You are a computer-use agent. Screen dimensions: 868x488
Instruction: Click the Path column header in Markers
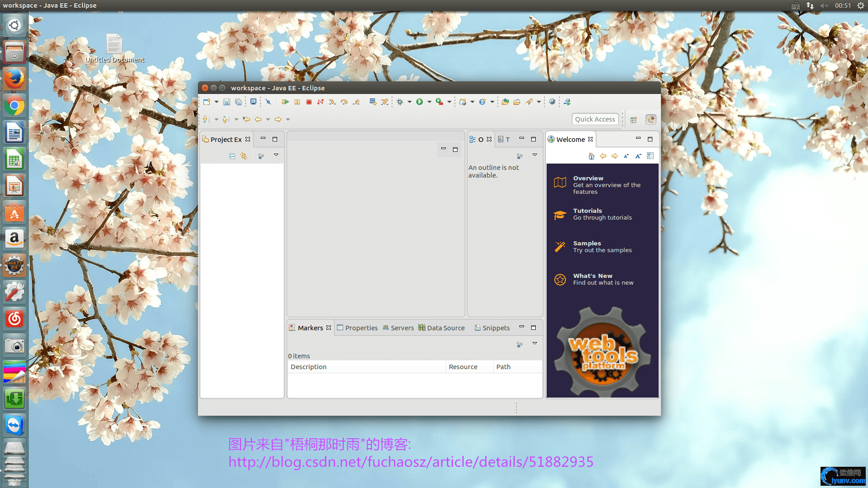[x=518, y=367]
